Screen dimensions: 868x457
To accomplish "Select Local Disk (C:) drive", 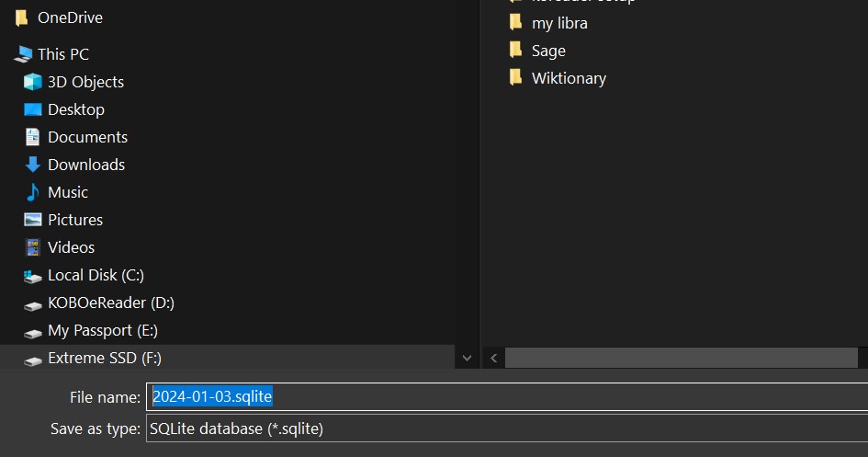I will tap(96, 275).
